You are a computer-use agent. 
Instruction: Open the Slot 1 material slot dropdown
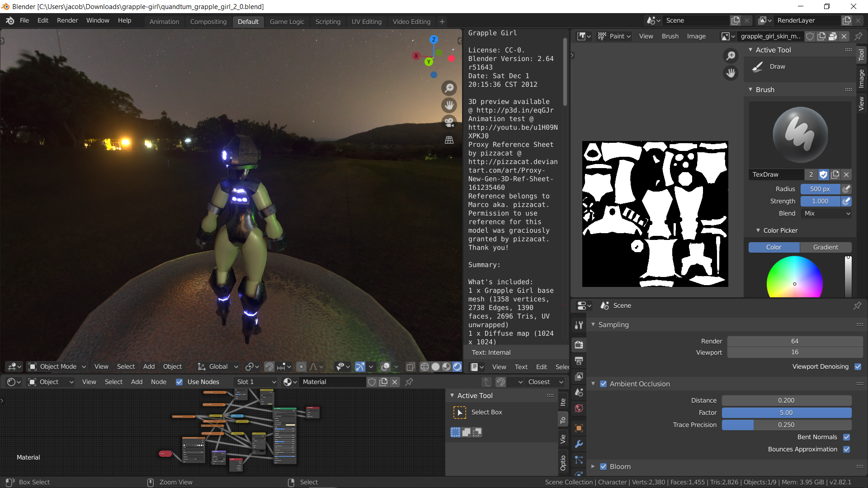[x=255, y=382]
